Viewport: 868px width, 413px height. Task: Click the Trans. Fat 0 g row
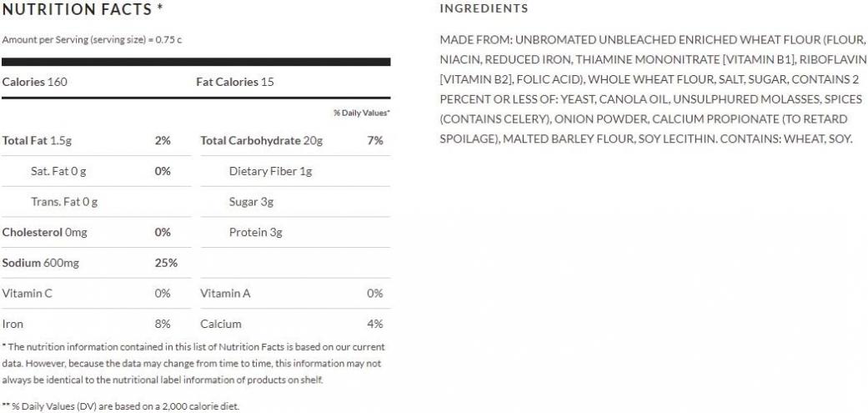[x=97, y=202]
